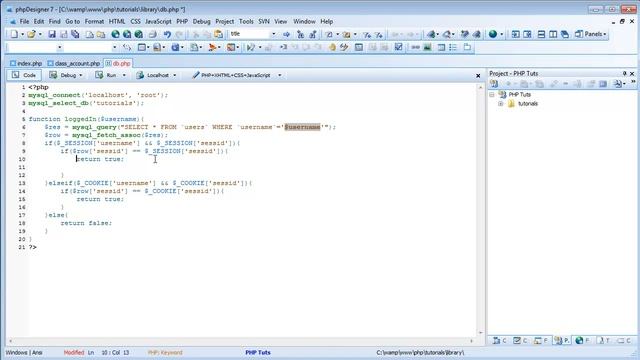This screenshot has height=360, width=640.
Task: Click the Paste clipboard icon
Action: pos(219,34)
